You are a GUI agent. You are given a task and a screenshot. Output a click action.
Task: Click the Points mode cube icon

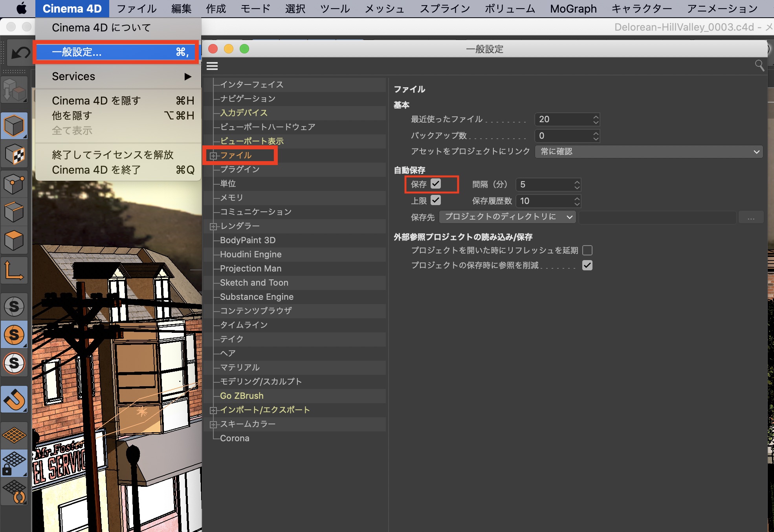(14, 183)
